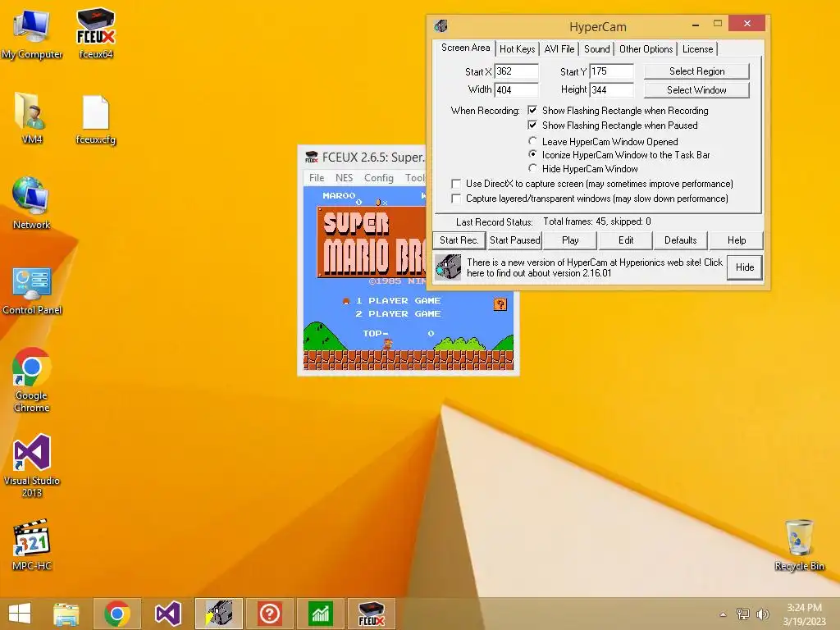The image size is (840, 630).
Task: Select the MPC-HC desktop shortcut
Action: (32, 545)
